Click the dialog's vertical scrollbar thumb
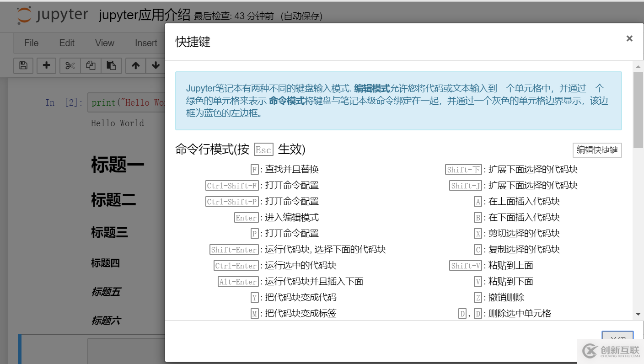644x364 pixels. point(638,110)
